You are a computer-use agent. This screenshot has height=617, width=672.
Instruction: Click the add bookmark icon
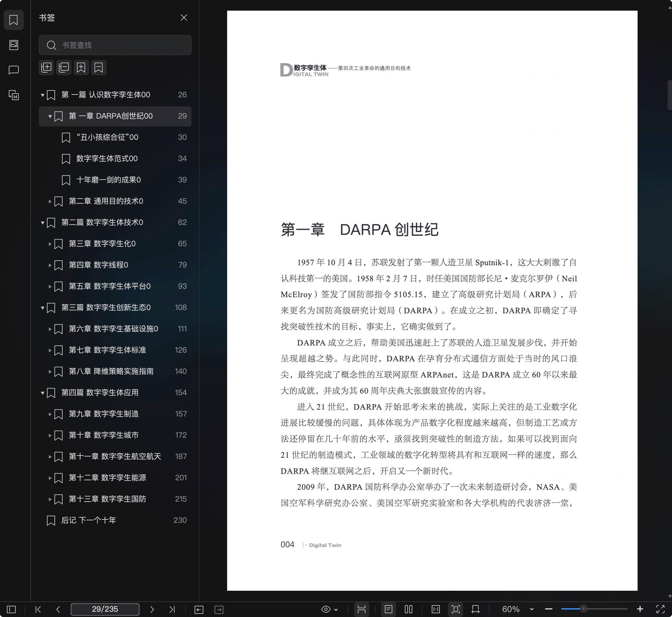(81, 68)
